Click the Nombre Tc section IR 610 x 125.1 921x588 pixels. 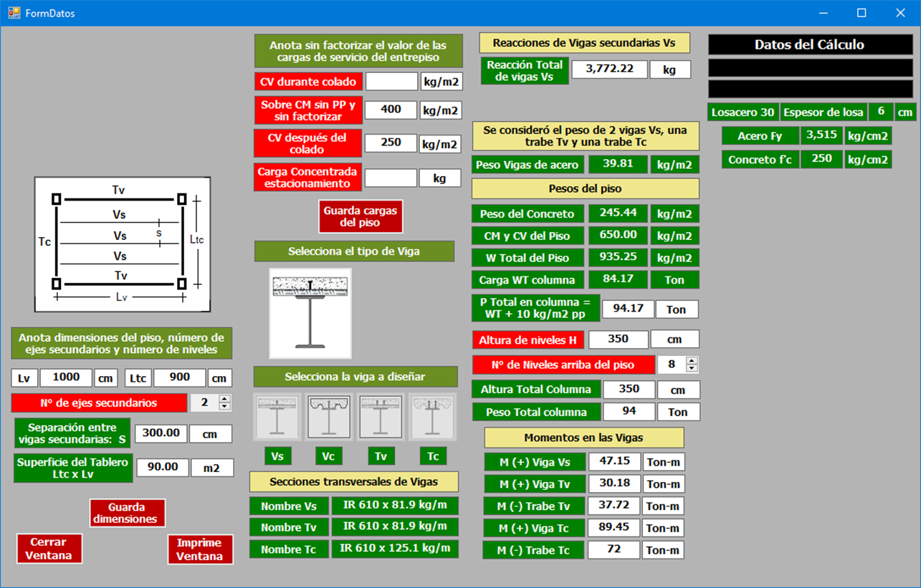click(395, 549)
